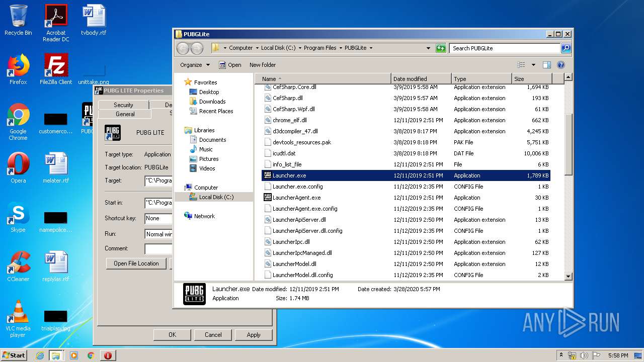Launch Firefox from desktop
644x362 pixels.
coord(18,69)
